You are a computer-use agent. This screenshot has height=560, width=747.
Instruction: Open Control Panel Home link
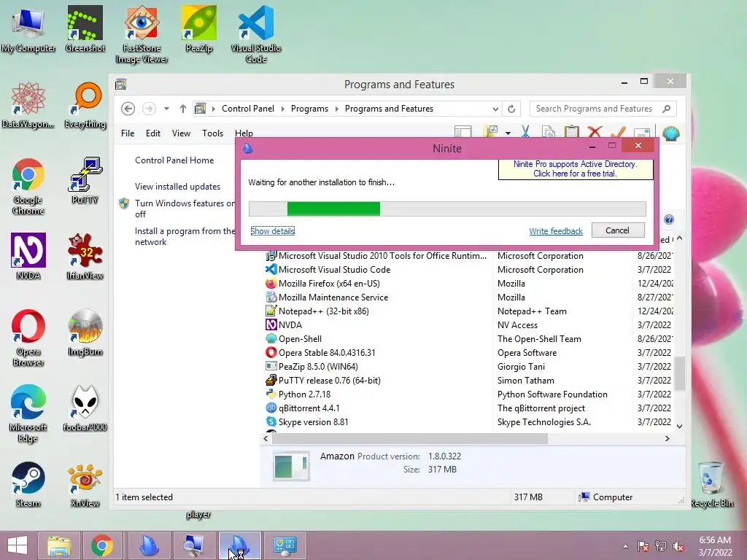(174, 160)
